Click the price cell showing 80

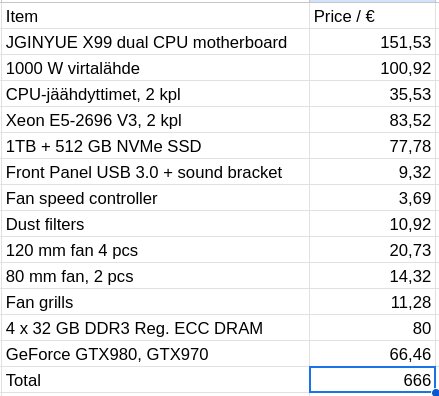coord(372,328)
